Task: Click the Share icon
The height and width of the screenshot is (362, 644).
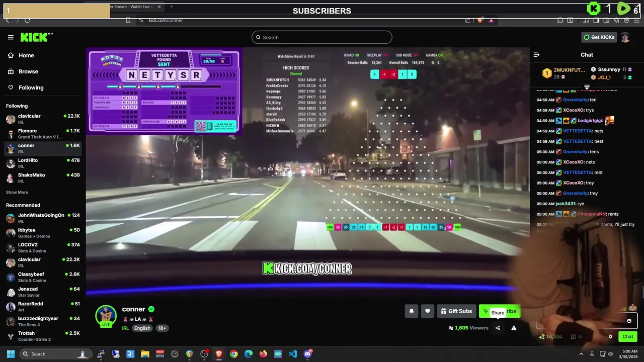Action: click(498, 328)
